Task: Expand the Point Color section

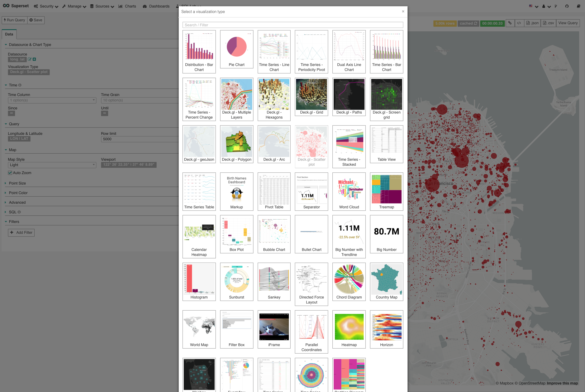Action: 18,193
